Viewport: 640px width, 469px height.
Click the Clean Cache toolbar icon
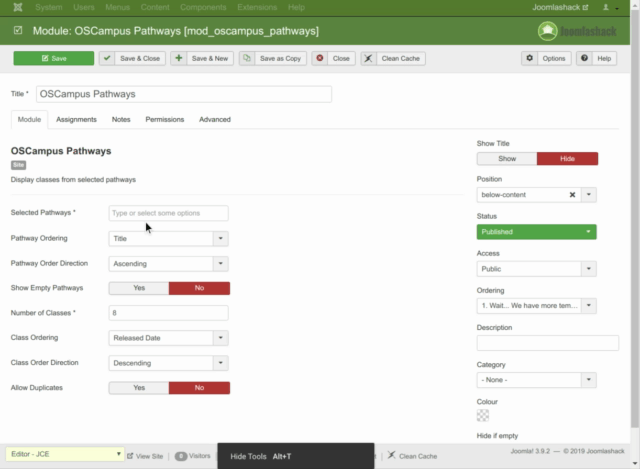coord(369,58)
